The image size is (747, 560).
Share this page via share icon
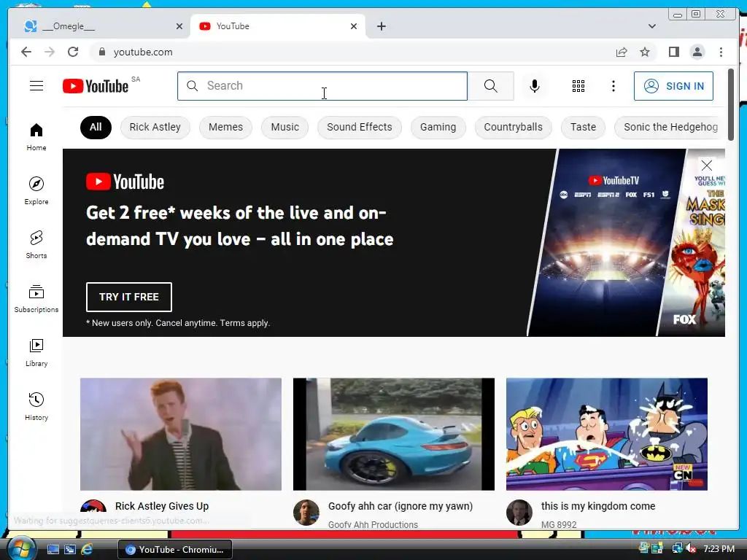[622, 52]
